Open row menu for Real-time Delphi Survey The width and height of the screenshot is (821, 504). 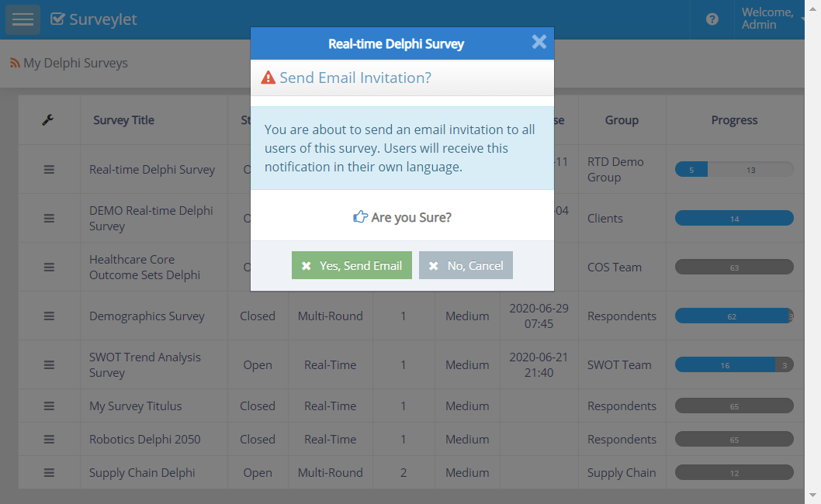[x=49, y=169]
